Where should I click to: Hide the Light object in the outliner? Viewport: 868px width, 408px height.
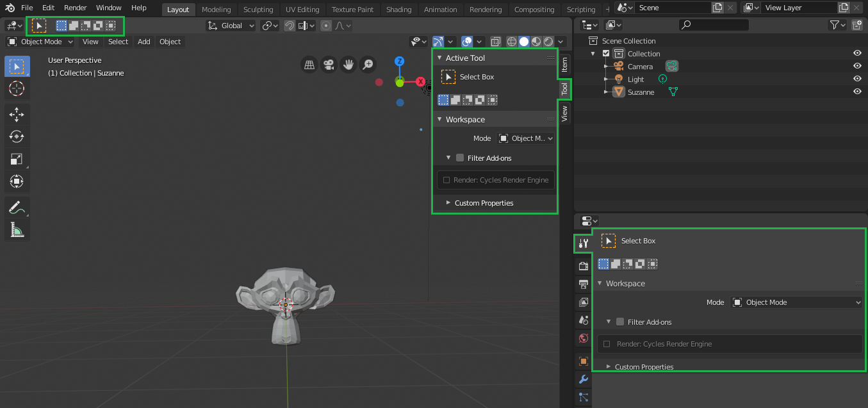pos(857,79)
